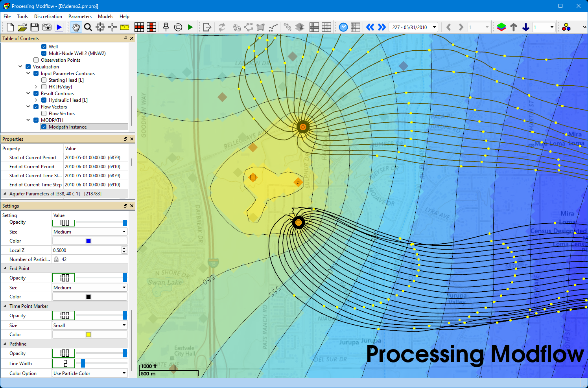588x388 pixels.
Task: Click the Pathline Line Width slider
Action: coord(102,363)
